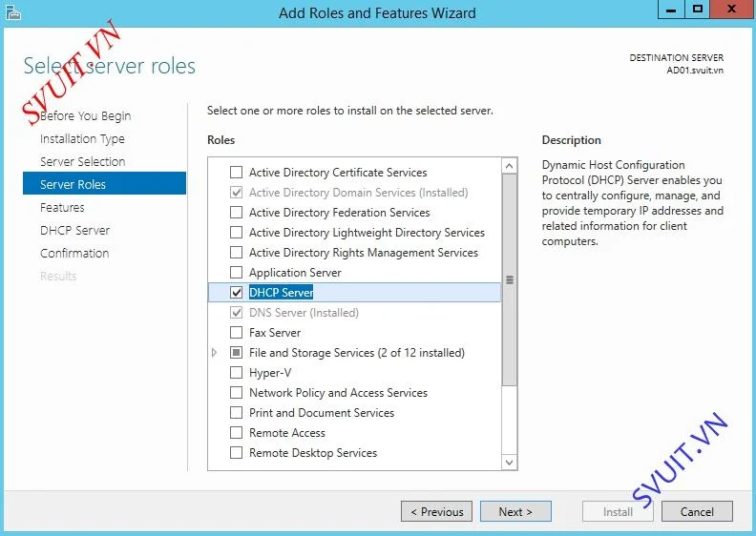The width and height of the screenshot is (756, 536).
Task: Uncheck the DHCP Server checkbox
Action: (237, 292)
